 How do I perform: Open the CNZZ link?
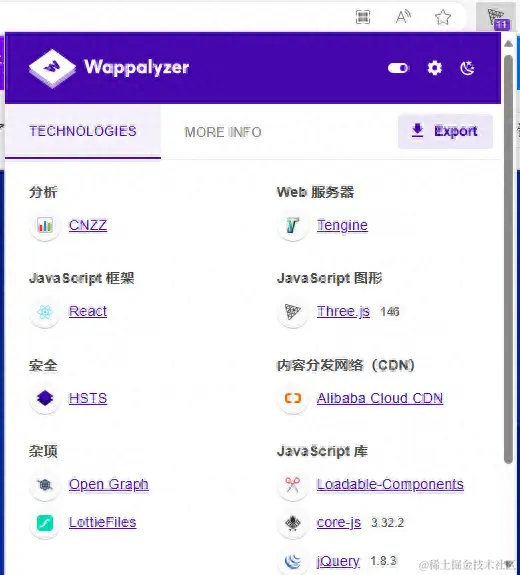(x=88, y=225)
